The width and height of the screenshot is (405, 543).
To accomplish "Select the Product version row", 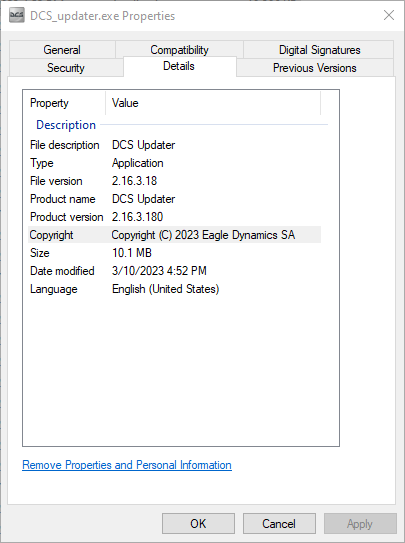I will click(174, 217).
